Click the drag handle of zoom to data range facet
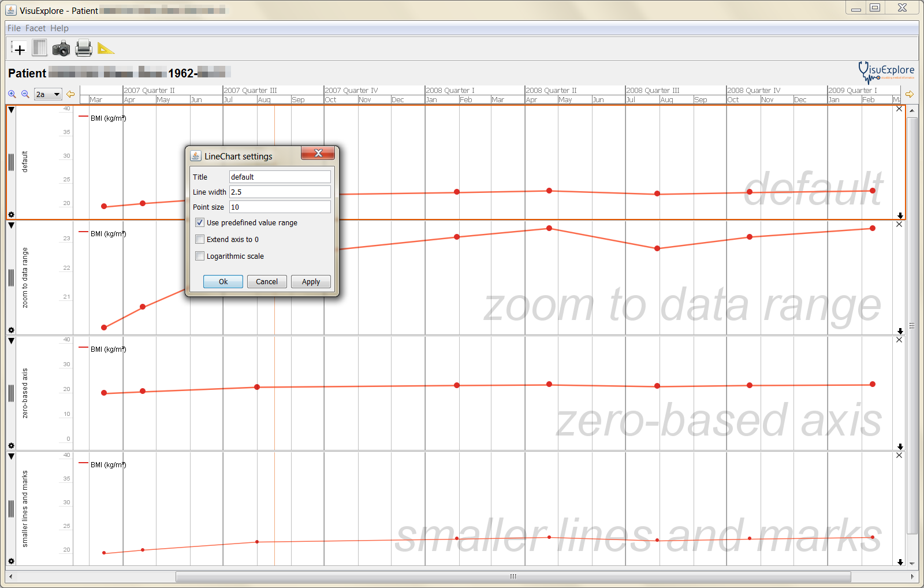The image size is (924, 588). 11,278
